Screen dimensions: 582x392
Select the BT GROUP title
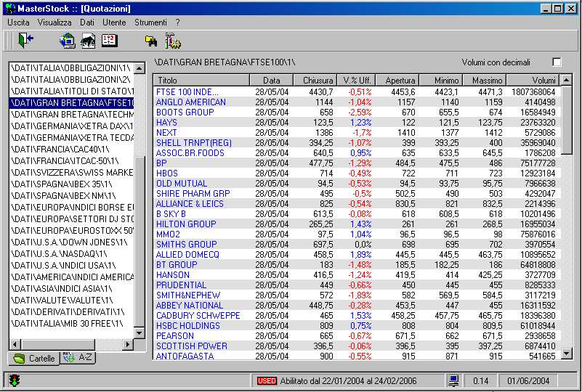(x=177, y=265)
